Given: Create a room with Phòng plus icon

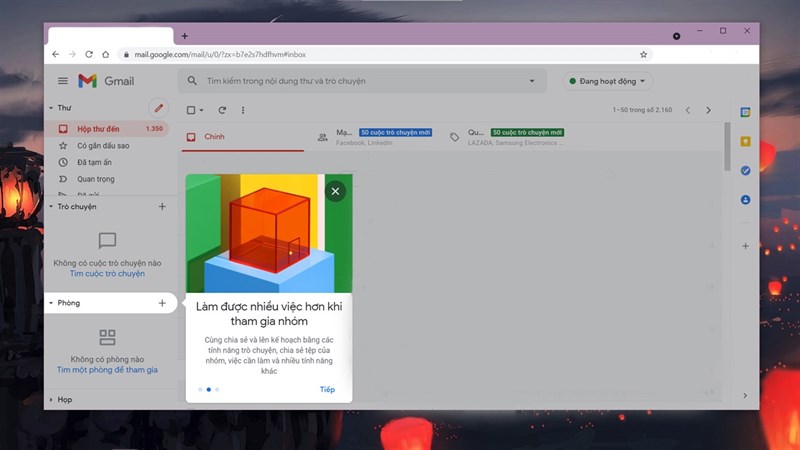Looking at the screenshot, I should click(162, 303).
